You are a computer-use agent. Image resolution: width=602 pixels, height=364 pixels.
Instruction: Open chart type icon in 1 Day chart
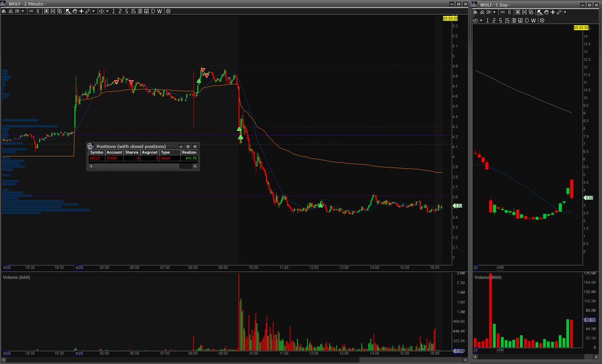click(x=476, y=12)
